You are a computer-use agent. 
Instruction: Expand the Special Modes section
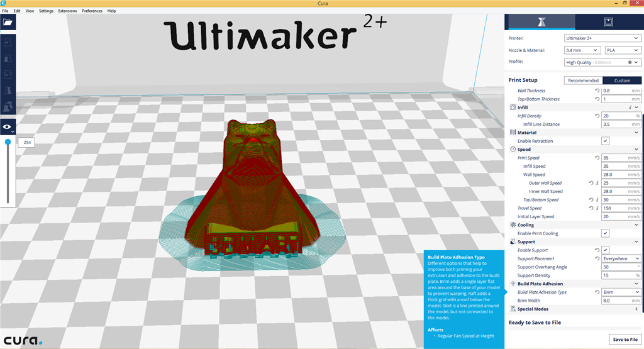pos(636,309)
